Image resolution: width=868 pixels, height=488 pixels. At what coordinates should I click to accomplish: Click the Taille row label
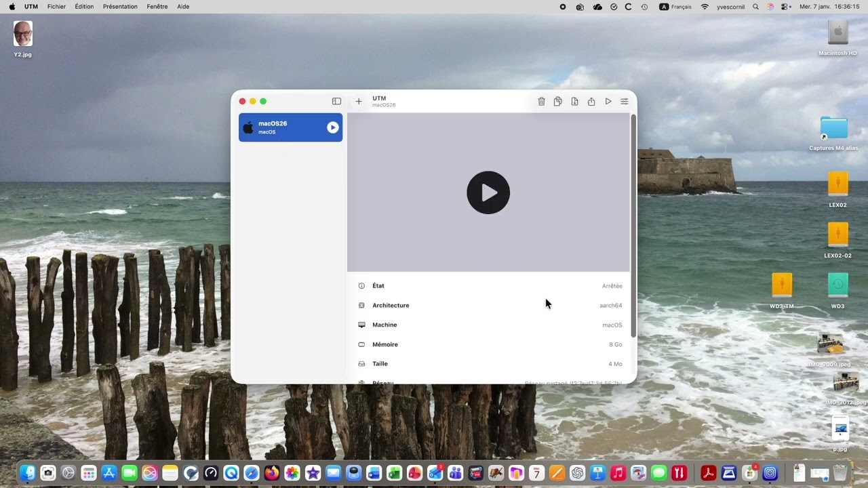point(380,364)
